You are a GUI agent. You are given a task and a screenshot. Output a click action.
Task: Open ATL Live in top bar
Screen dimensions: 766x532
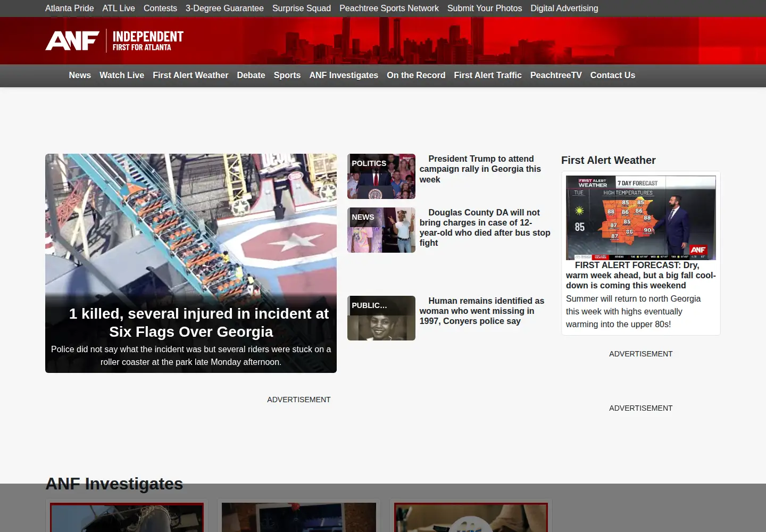click(119, 9)
